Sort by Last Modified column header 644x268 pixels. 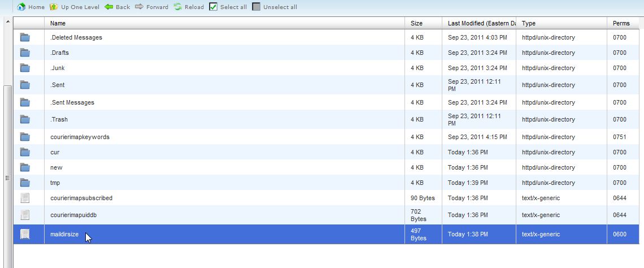click(x=481, y=23)
